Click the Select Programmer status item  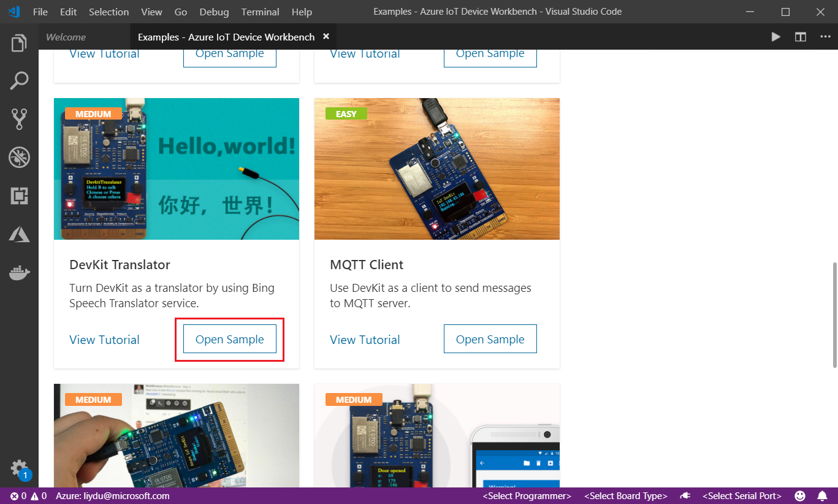coord(527,496)
